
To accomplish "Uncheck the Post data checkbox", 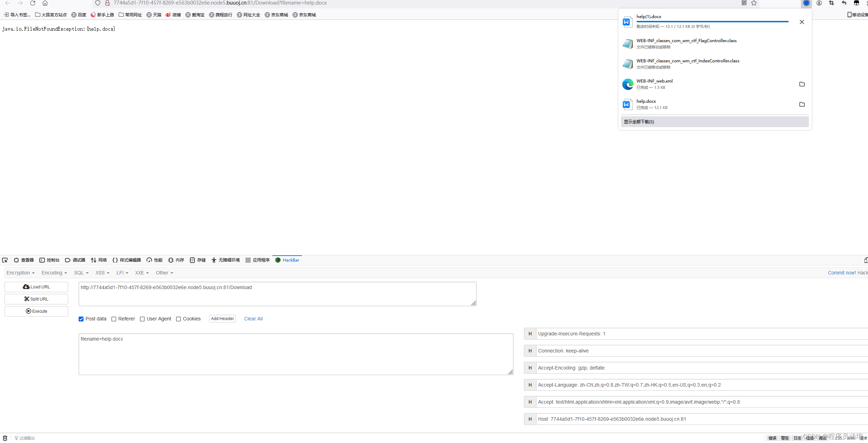I will (81, 319).
